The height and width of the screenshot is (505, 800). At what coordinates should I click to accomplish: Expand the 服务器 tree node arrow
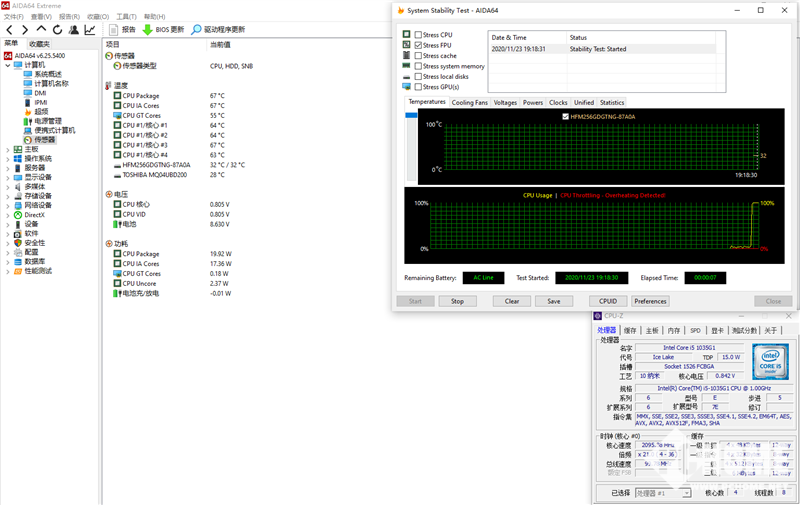tap(8, 168)
